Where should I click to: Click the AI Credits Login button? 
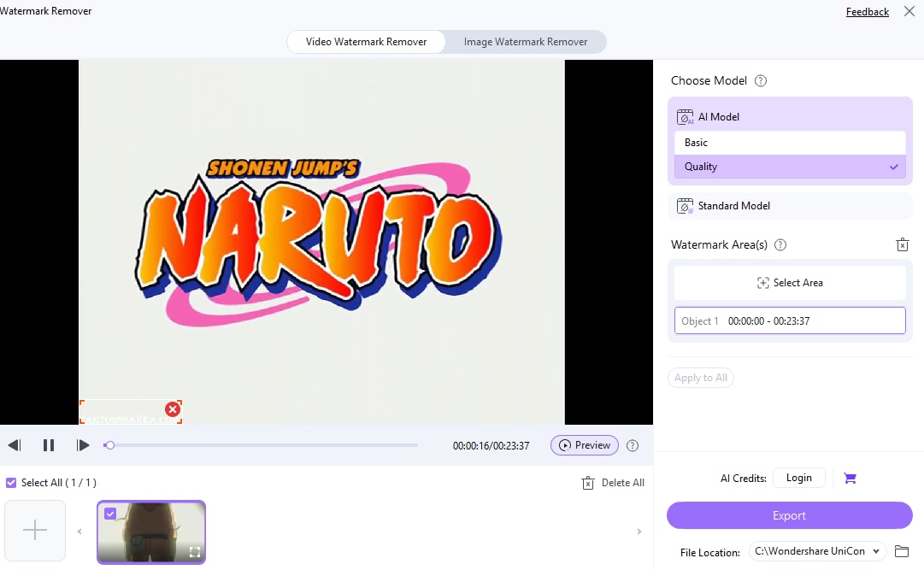tap(798, 478)
